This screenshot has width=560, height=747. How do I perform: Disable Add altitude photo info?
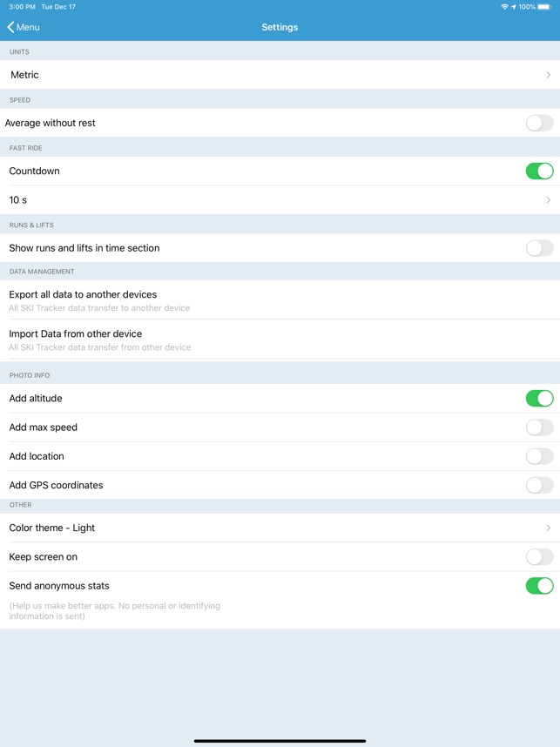click(539, 399)
